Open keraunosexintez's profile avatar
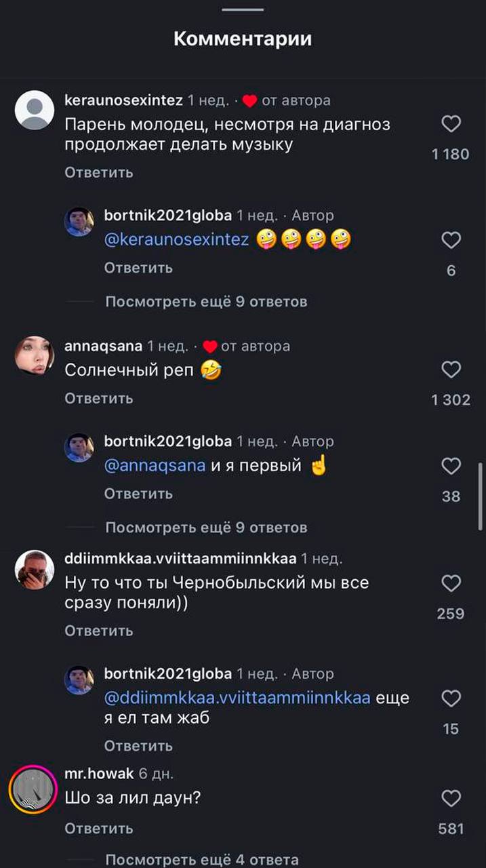 click(x=35, y=110)
